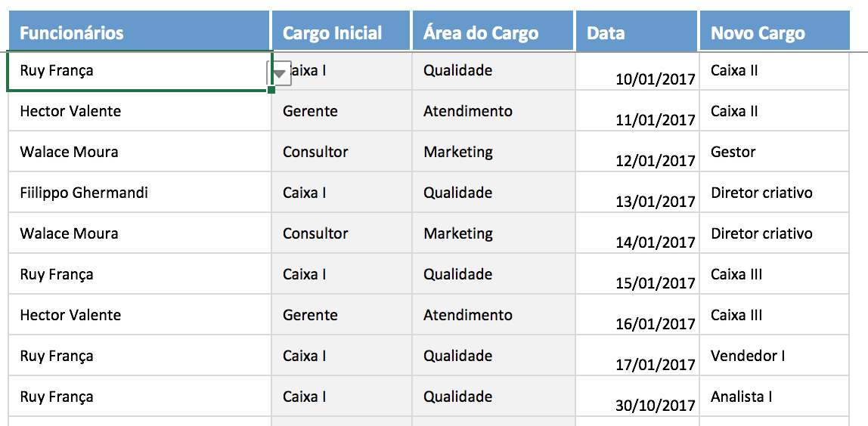Image resolution: width=868 pixels, height=426 pixels.
Task: Click the Hector Valente cell with date 11/01/2017
Action: point(140,112)
